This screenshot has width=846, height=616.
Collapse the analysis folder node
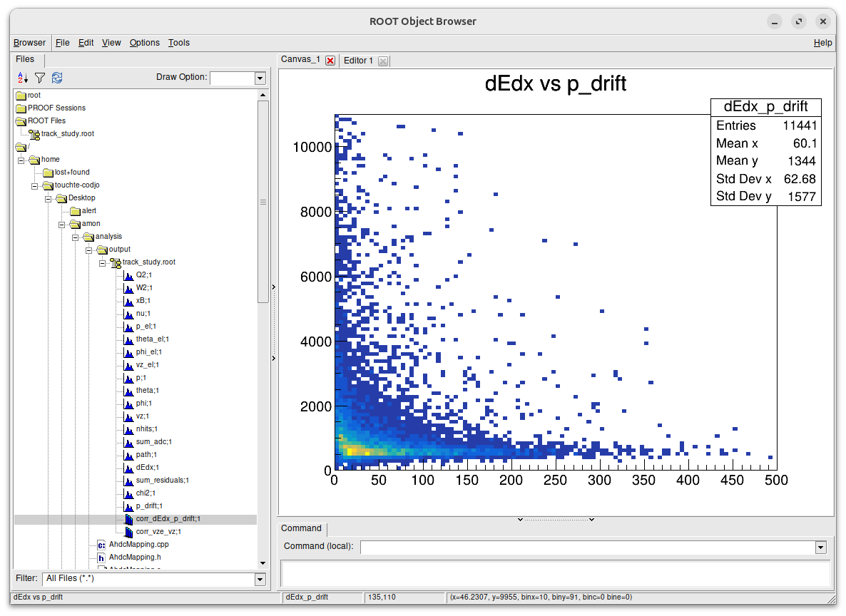(75, 237)
